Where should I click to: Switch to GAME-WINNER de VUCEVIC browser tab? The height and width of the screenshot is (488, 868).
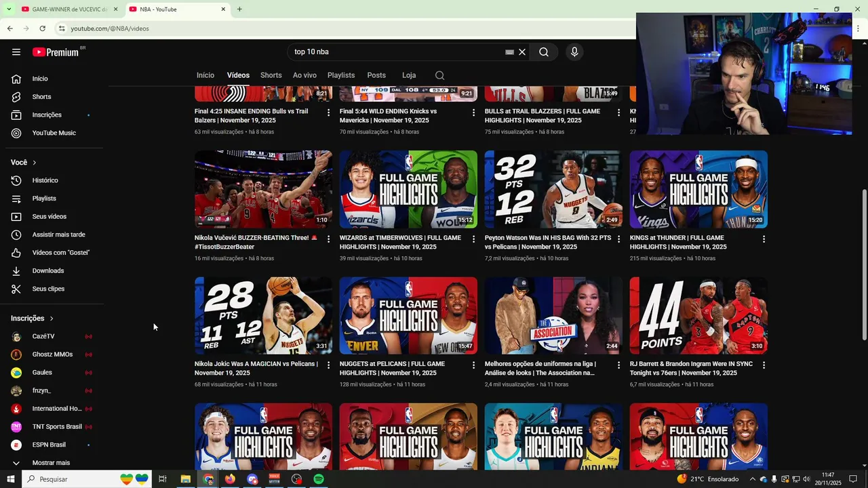tap(69, 9)
